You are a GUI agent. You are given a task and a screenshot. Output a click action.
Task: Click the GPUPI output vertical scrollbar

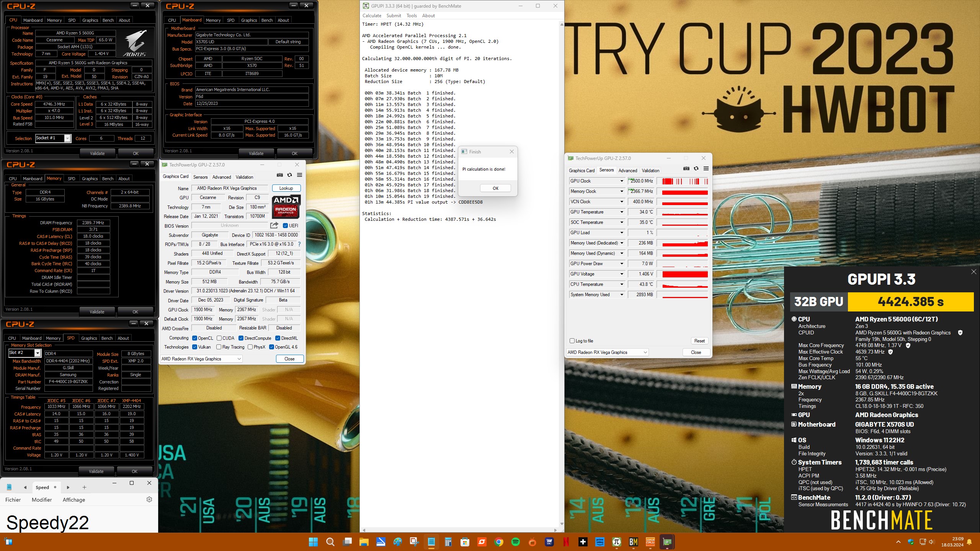[x=562, y=274]
